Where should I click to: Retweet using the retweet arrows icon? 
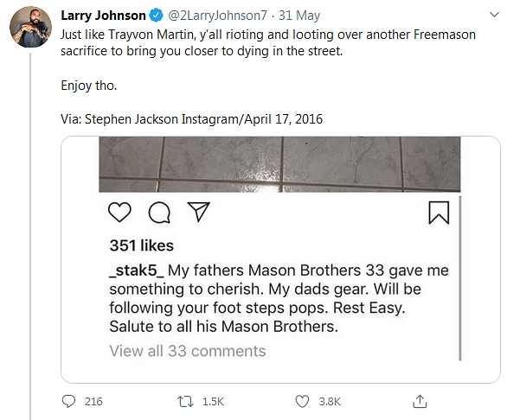point(186,402)
